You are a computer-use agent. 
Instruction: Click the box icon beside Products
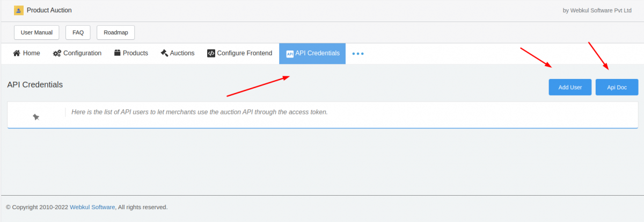(118, 53)
